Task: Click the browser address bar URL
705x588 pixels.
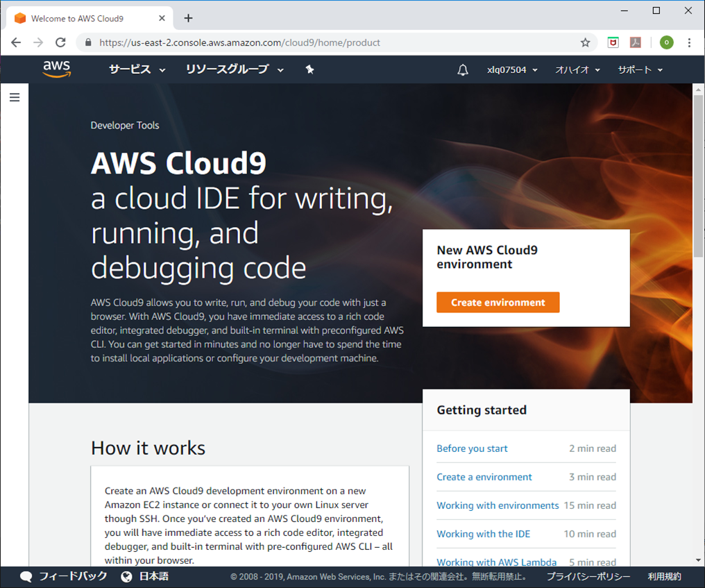Action: point(239,43)
